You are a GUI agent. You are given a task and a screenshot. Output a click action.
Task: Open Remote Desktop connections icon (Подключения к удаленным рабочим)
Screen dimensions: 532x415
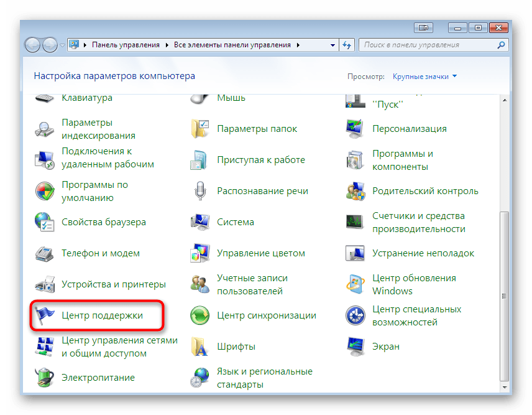tap(45, 160)
